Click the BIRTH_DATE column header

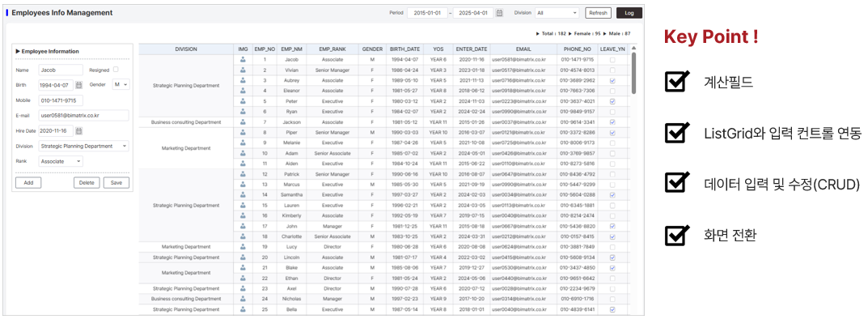point(404,49)
